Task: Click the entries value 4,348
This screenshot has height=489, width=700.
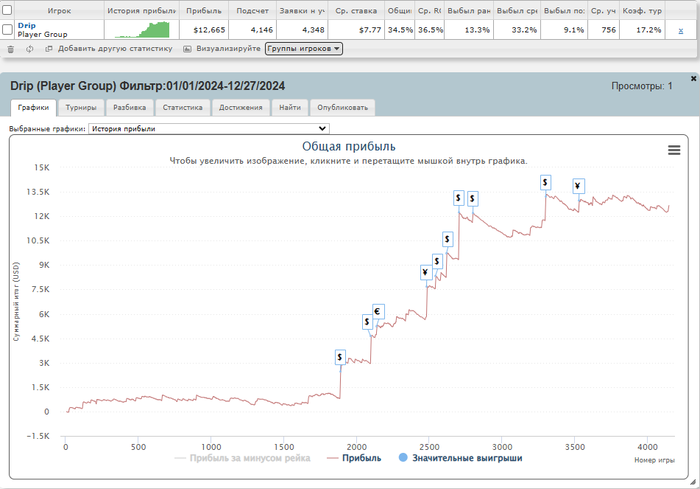Action: 313,30
